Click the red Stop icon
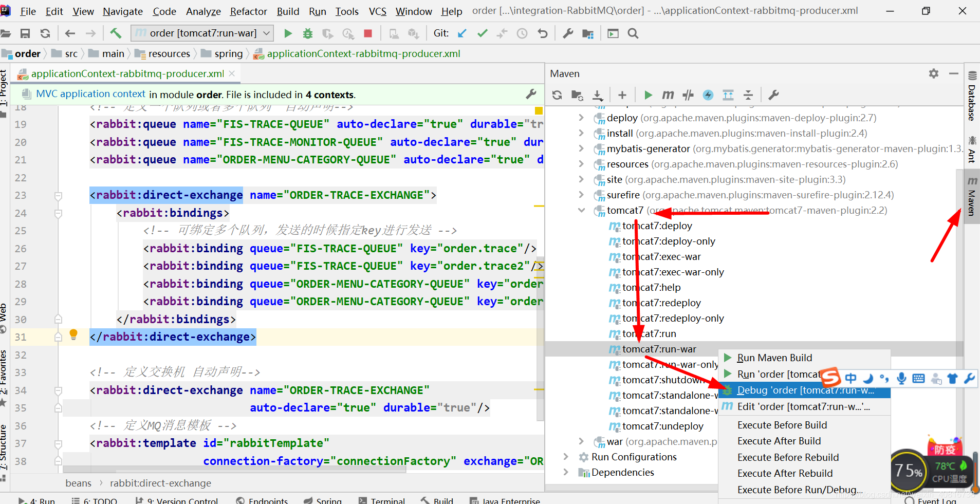The height and width of the screenshot is (504, 980). (x=367, y=33)
